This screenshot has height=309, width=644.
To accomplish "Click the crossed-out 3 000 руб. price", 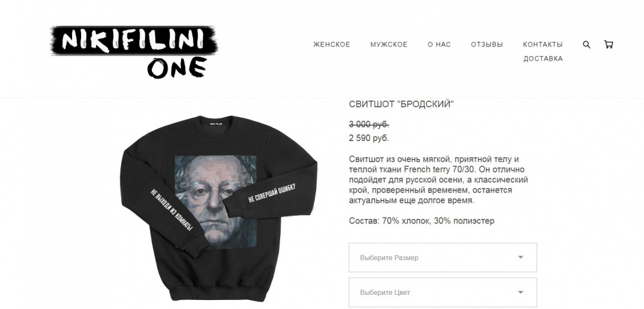I will point(369,124).
